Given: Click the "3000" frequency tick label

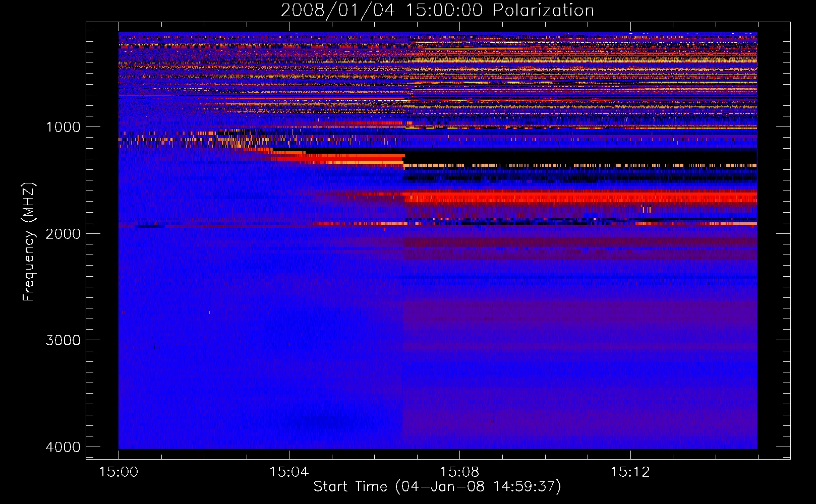Looking at the screenshot, I should (x=63, y=340).
